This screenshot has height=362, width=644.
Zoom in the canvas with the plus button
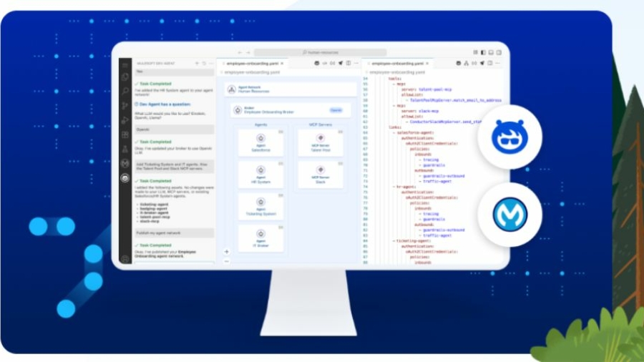[227, 252]
